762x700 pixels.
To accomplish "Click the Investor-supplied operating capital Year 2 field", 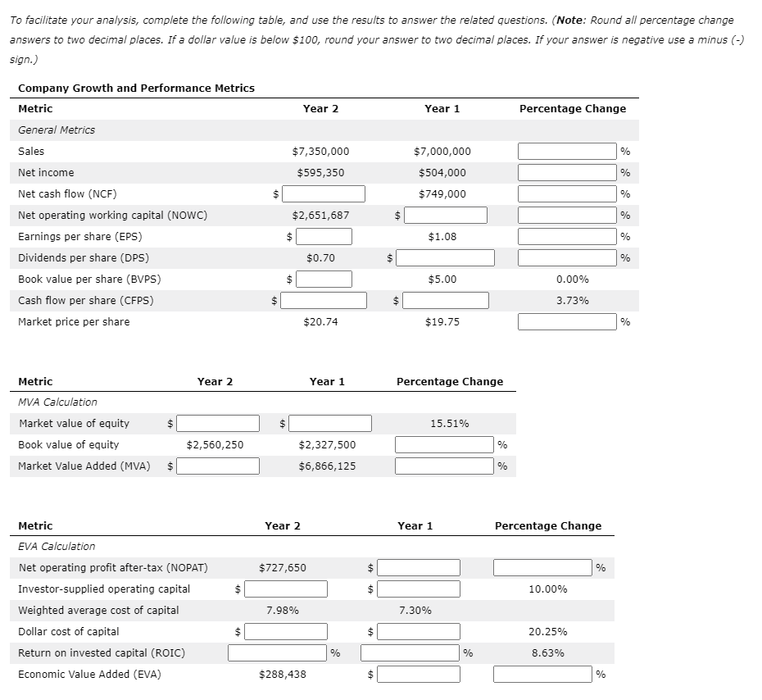I will click(286, 589).
